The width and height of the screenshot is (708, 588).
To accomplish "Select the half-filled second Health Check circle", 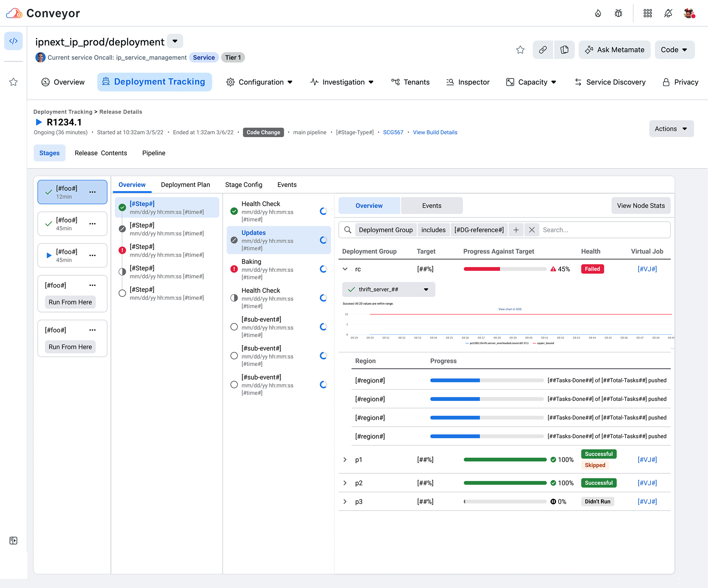I will click(234, 298).
